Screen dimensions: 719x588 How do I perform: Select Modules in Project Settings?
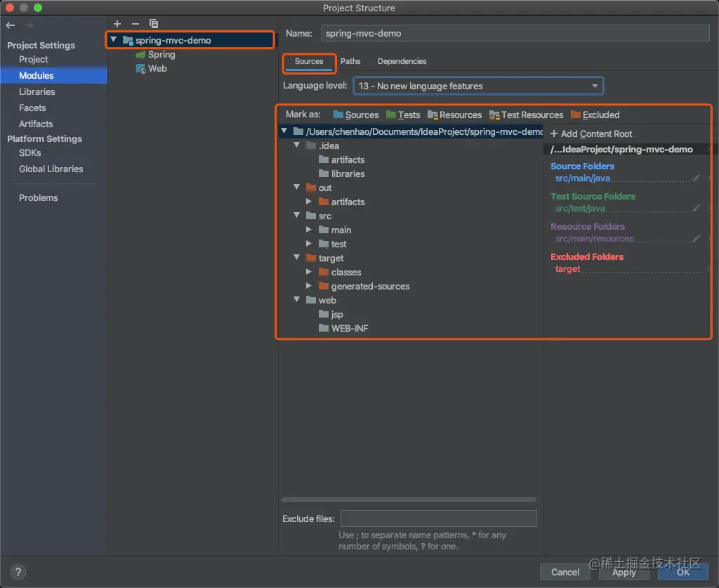[x=53, y=76]
